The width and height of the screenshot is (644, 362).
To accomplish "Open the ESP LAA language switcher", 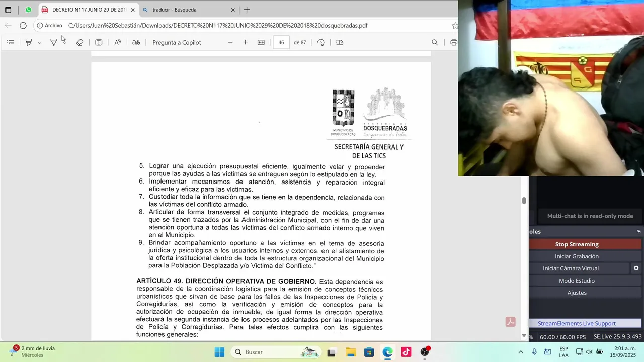I will pyautogui.click(x=563, y=352).
